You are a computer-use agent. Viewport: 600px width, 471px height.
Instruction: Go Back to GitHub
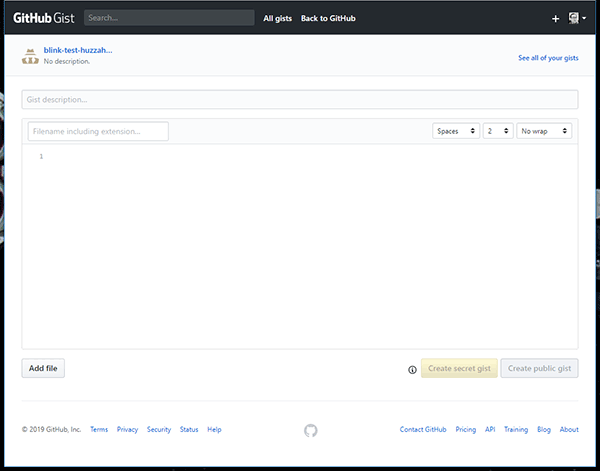(328, 18)
